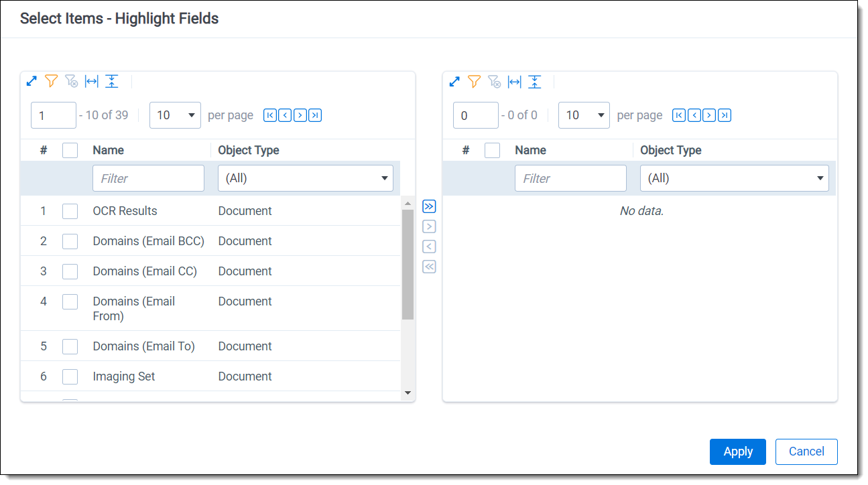Open left Object Type filter dropdown
Image resolution: width=868 pixels, height=485 pixels.
tap(305, 179)
